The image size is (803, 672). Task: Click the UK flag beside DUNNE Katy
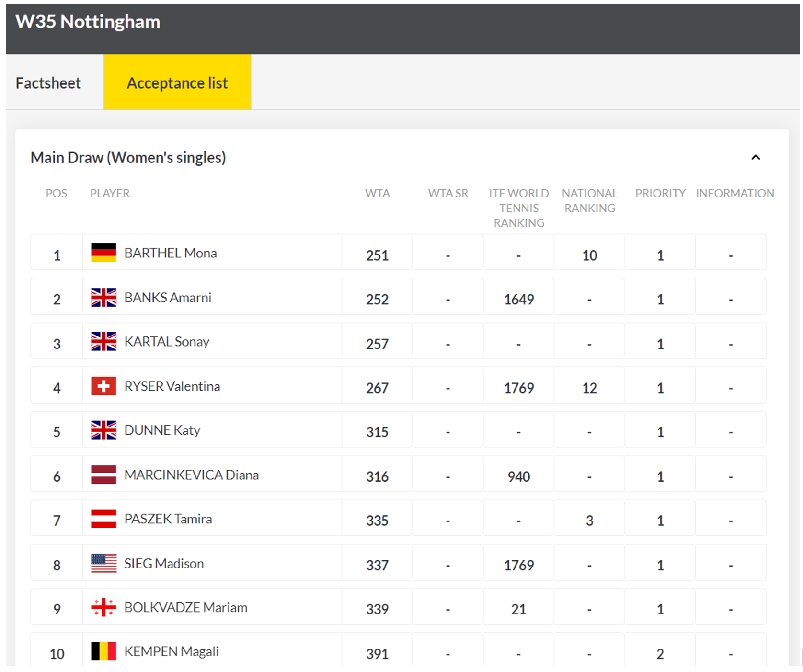coord(103,430)
